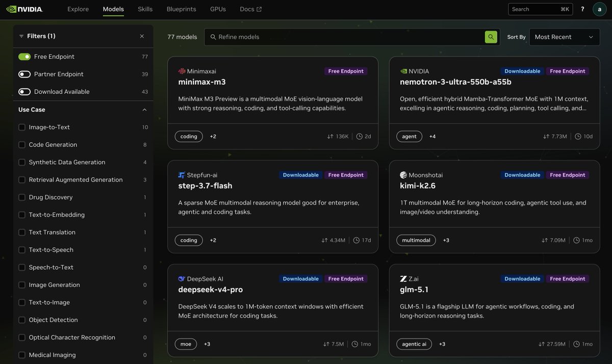Screen dimensions: 612x364
Task: Click the 4.34M downloads figure on step-3.7-flash
Action: 337,240
